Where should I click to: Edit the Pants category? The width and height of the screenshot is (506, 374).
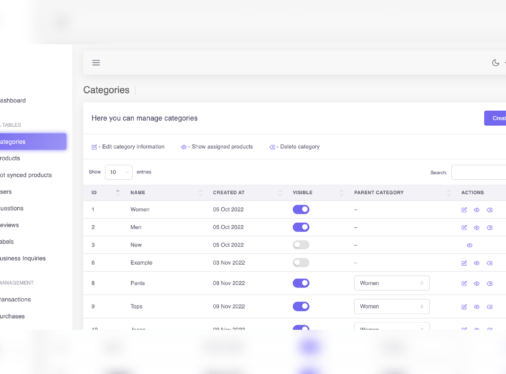[x=464, y=283]
